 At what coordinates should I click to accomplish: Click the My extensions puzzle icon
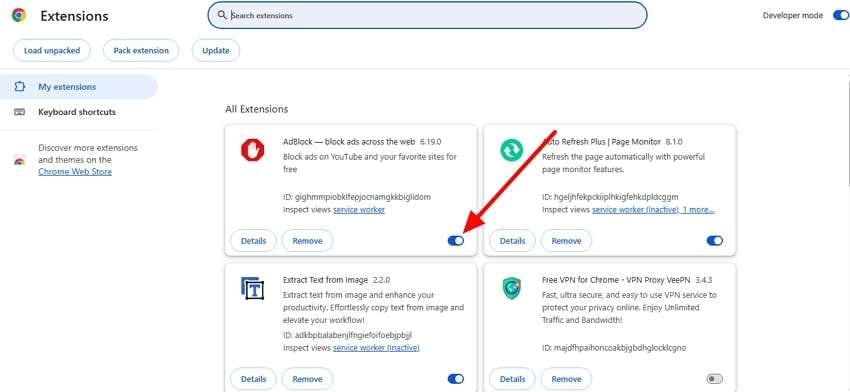[20, 87]
